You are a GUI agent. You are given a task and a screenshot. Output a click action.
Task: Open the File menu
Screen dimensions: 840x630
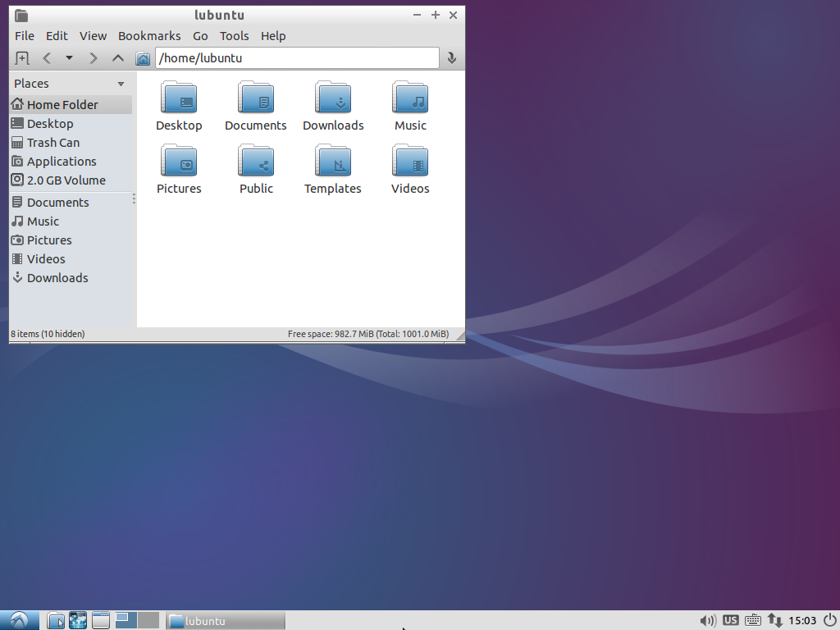click(24, 36)
